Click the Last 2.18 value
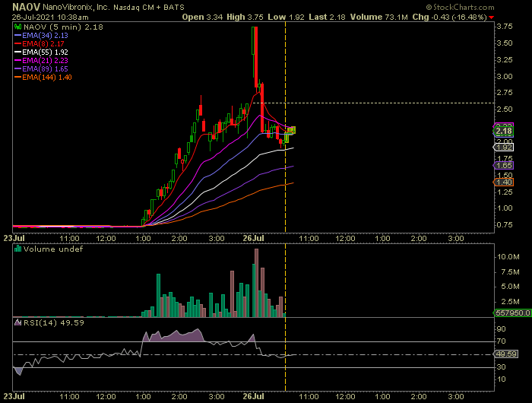This screenshot has width=532, height=403. pyautogui.click(x=327, y=17)
